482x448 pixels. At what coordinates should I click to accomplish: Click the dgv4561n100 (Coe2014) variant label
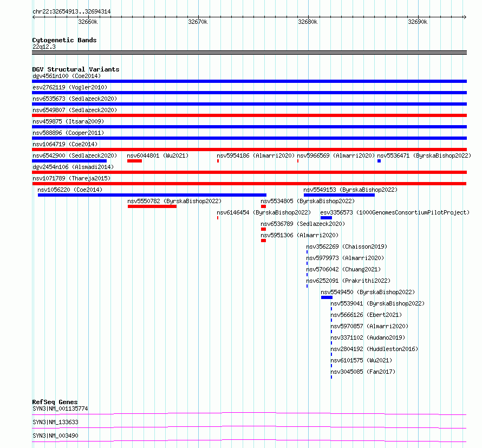(67, 76)
